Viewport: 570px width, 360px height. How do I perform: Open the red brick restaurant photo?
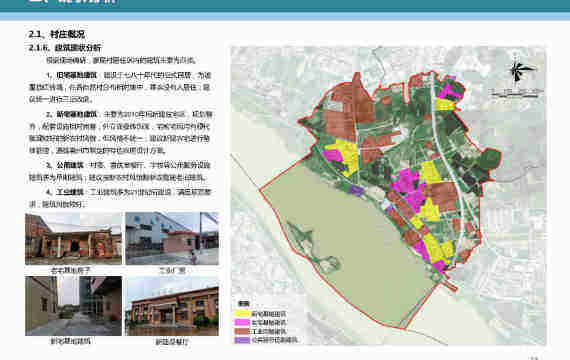click(172, 306)
